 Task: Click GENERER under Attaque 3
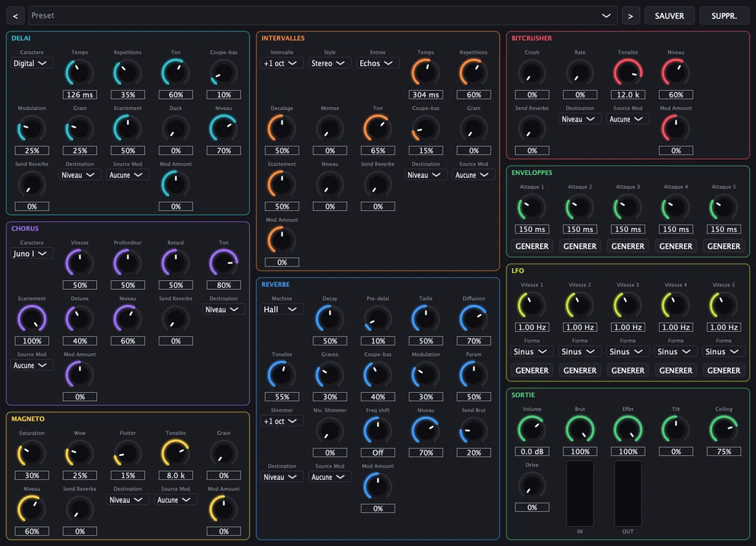tap(627, 247)
